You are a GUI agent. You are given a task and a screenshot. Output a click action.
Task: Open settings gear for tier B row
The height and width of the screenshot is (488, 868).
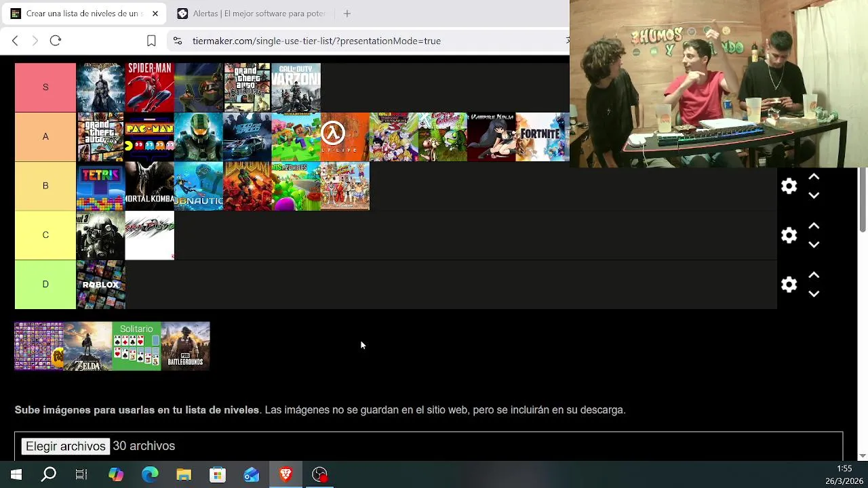point(789,186)
